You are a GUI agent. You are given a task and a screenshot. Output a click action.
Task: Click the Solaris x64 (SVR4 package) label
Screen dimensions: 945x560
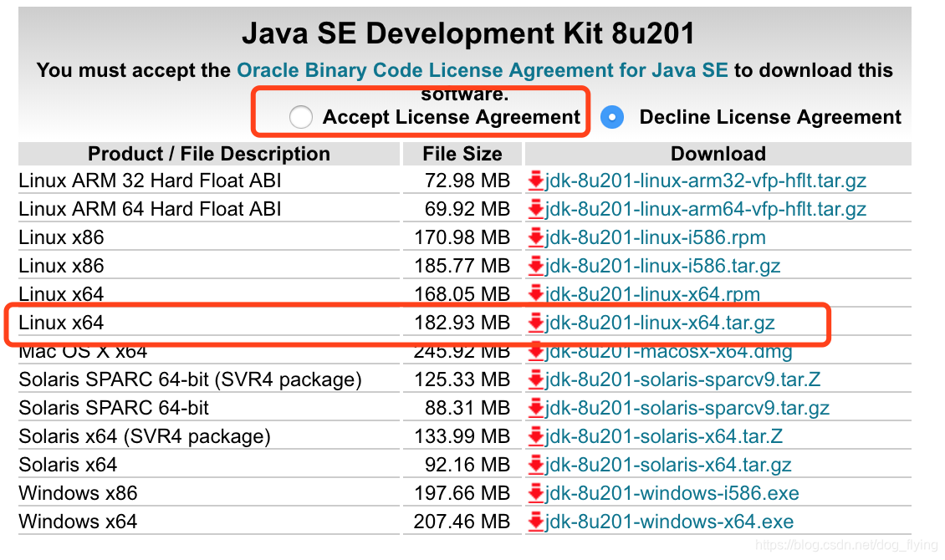pos(145,436)
